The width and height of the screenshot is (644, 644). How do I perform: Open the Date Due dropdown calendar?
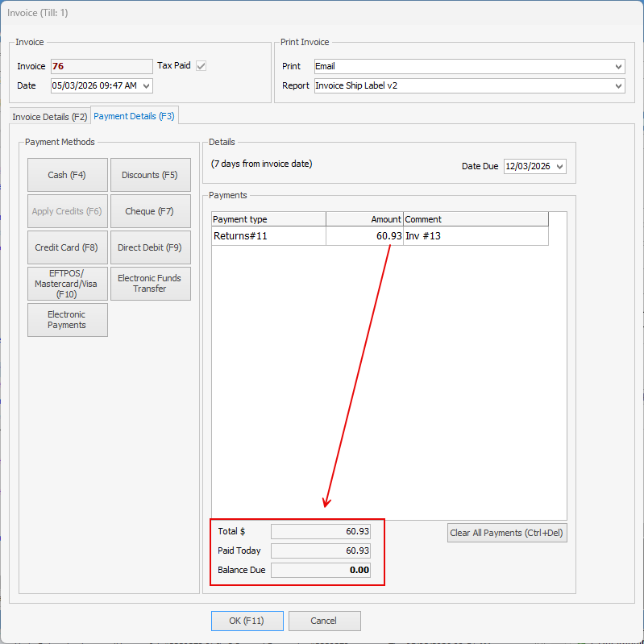pyautogui.click(x=559, y=166)
